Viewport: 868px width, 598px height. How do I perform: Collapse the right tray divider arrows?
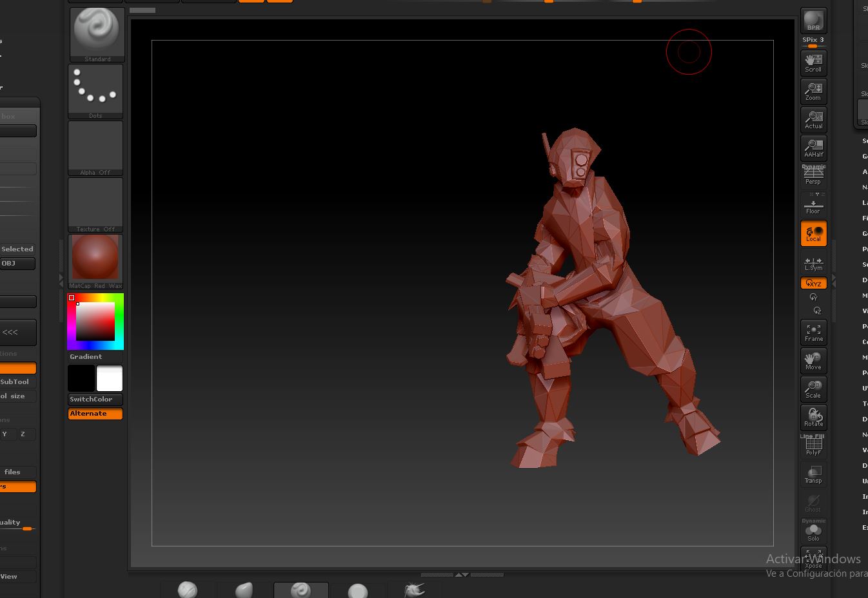click(834, 280)
